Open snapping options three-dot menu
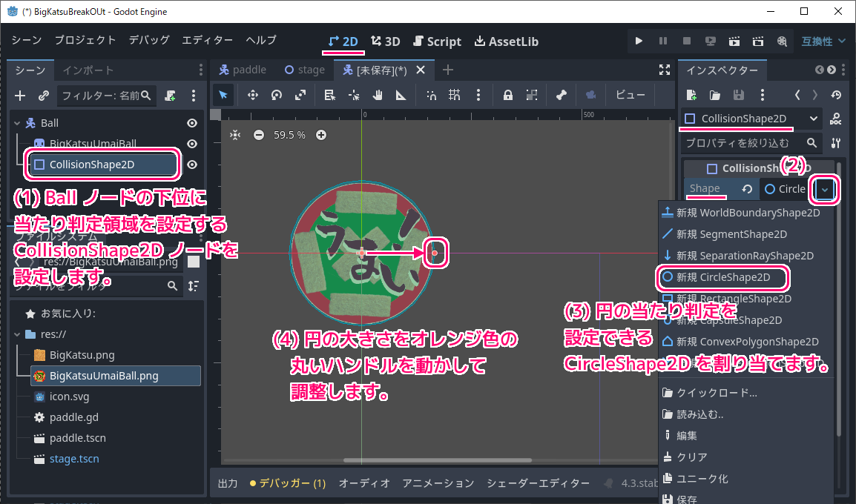This screenshot has height=504, width=856. tap(478, 95)
